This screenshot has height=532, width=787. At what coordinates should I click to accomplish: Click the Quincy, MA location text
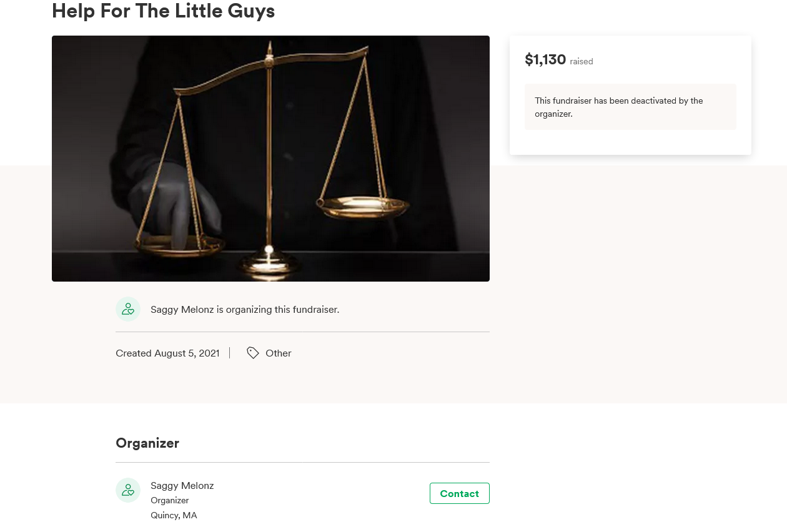174,515
